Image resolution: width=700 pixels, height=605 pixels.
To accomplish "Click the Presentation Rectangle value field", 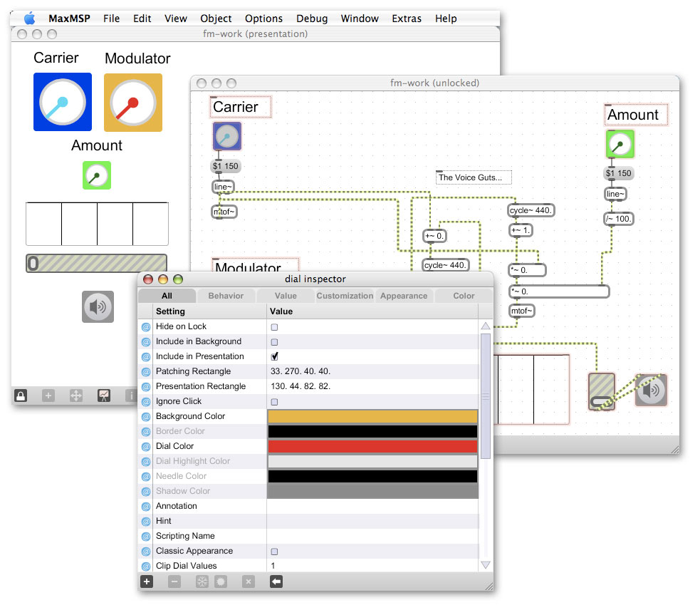I will tap(372, 386).
